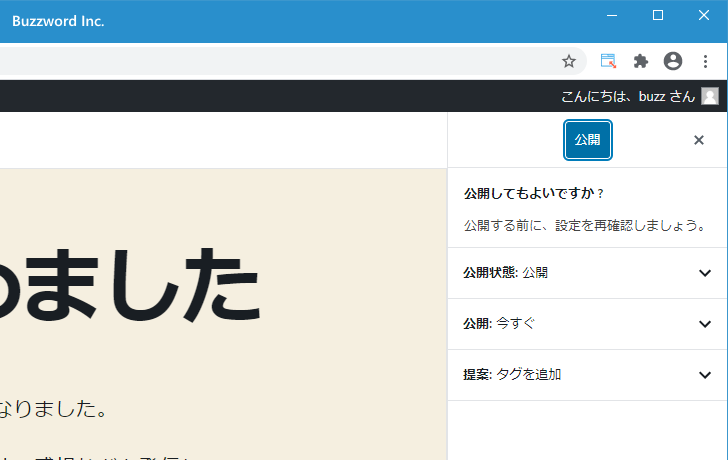Expand the 公開状態: 公開 visibility section
The image size is (728, 460).
(587, 273)
